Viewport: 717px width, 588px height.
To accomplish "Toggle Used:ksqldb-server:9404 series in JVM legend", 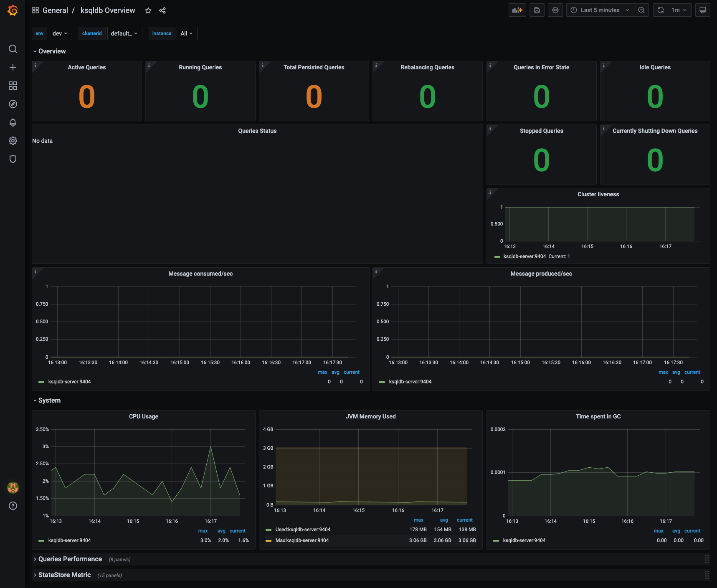I will coord(303,530).
